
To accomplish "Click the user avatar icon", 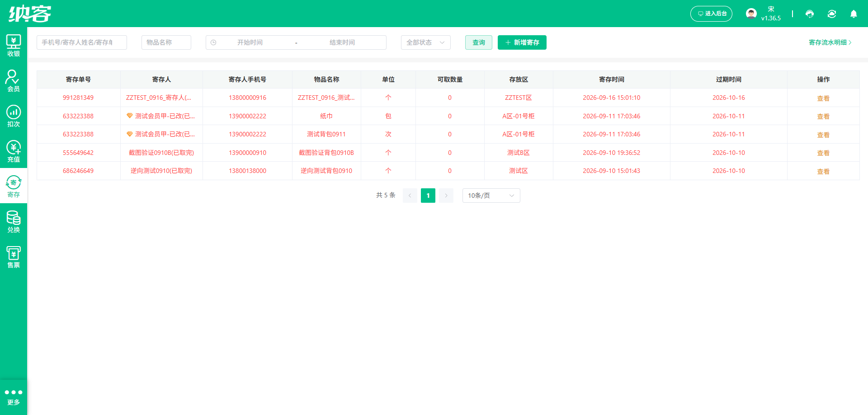I will [751, 14].
